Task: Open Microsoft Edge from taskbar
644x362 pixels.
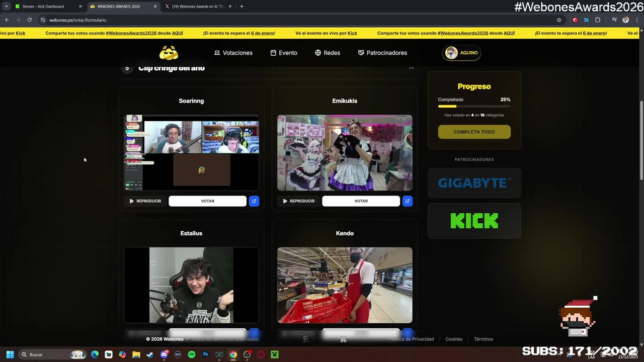Action: click(x=95, y=354)
